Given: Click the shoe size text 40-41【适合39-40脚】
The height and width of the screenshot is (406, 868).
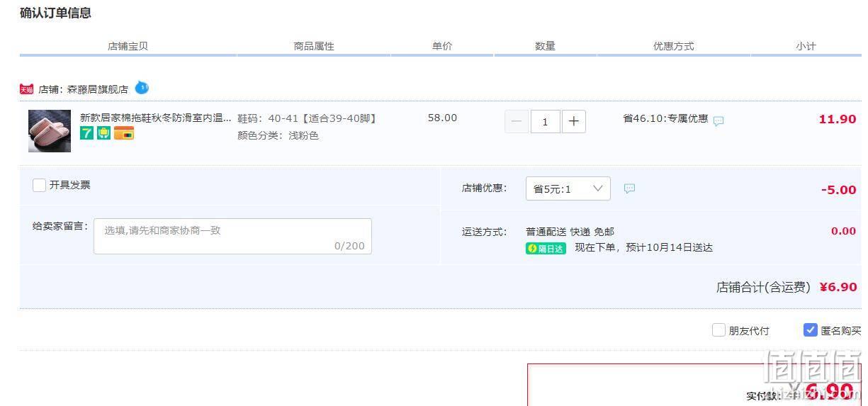Looking at the screenshot, I should [x=322, y=118].
